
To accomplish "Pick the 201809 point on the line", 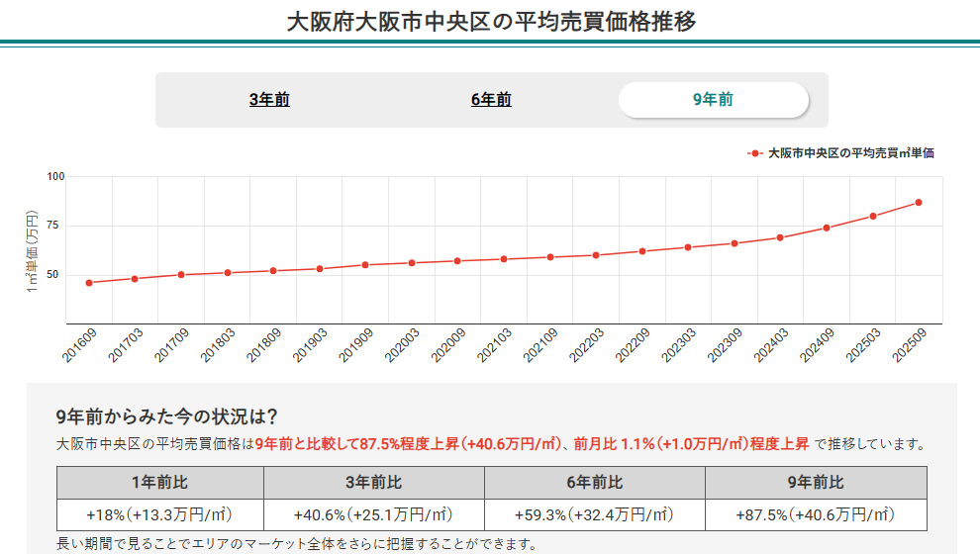I will (273, 271).
